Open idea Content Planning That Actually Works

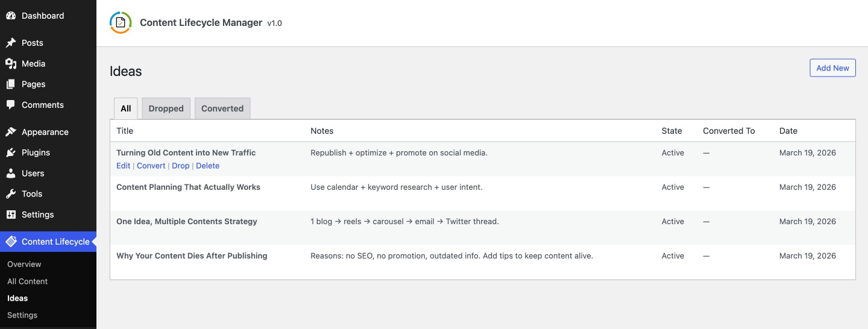point(188,187)
